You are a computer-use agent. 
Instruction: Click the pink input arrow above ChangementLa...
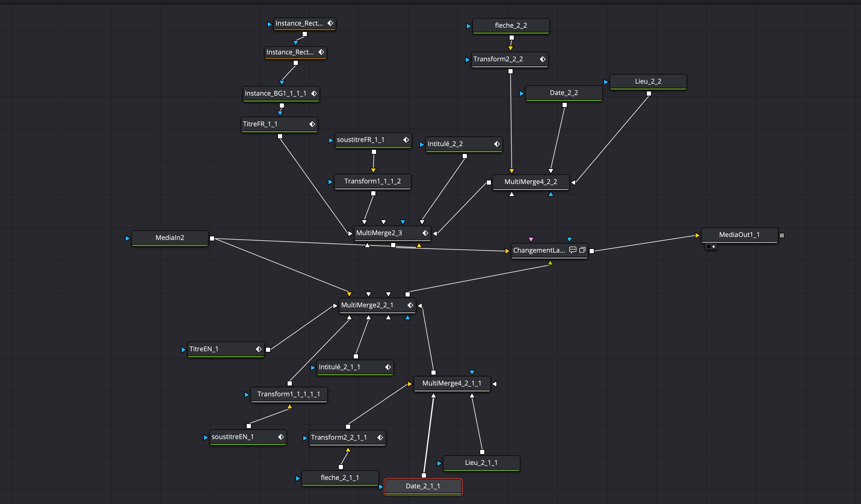click(531, 239)
